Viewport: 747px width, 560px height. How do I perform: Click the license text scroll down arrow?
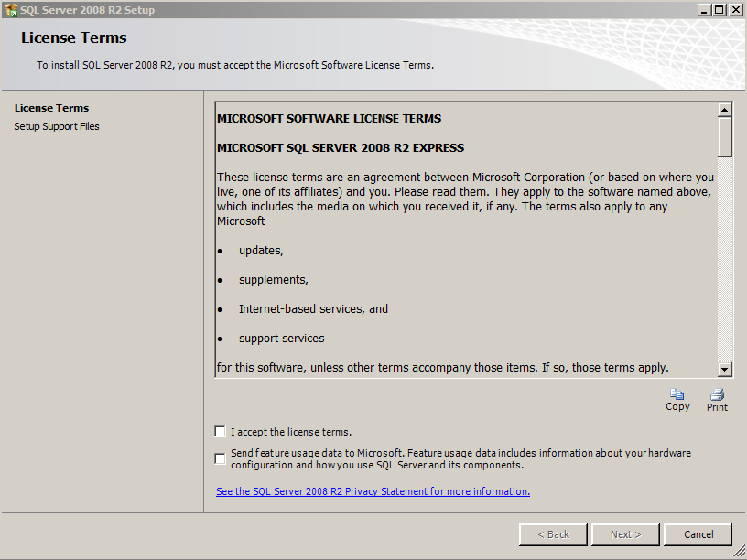pyautogui.click(x=725, y=369)
